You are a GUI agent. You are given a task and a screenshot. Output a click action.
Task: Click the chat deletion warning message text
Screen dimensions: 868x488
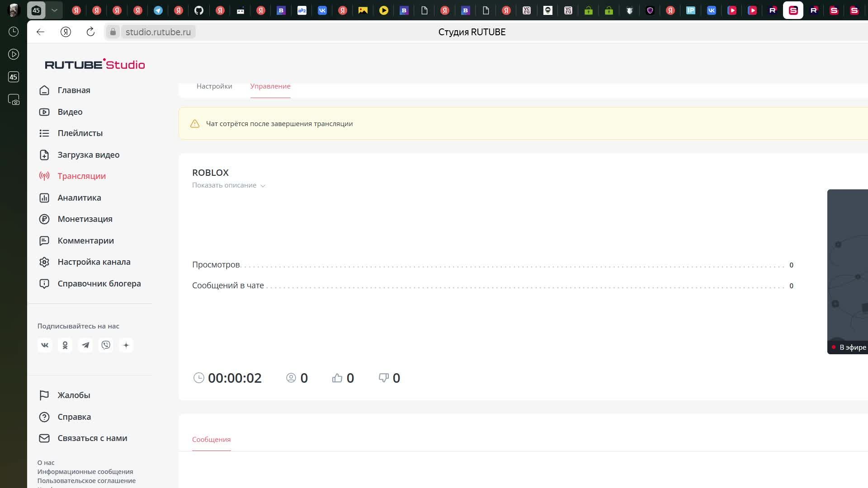(x=279, y=124)
